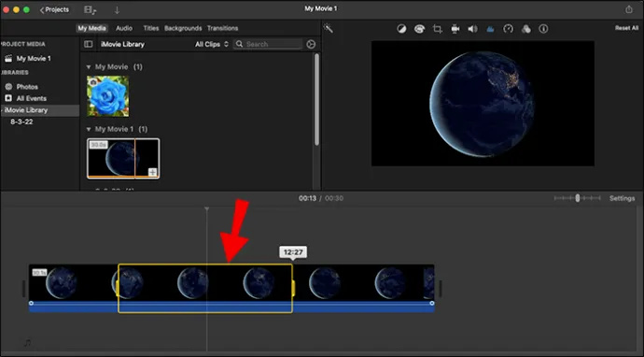Screen dimensions: 644x357
Task: Select All Events in sidebar
Action: pos(31,98)
